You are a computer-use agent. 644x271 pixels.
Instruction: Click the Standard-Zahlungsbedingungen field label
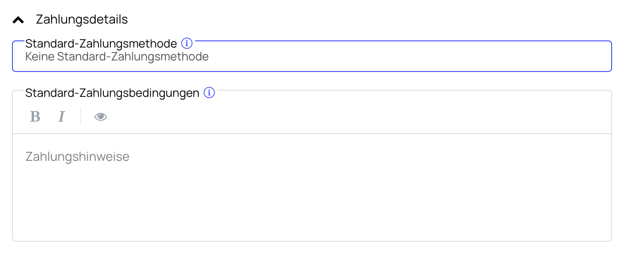click(112, 93)
